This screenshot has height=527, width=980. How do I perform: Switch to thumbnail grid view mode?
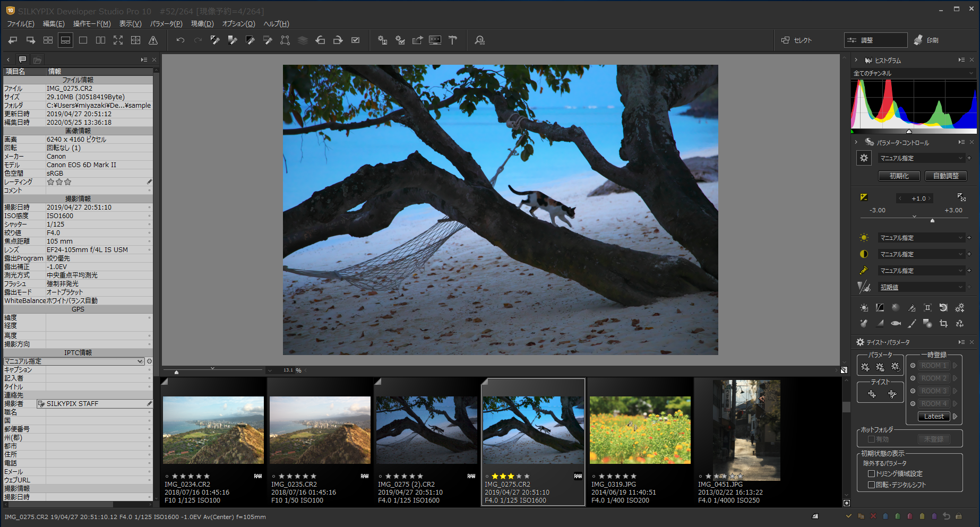[x=48, y=40]
